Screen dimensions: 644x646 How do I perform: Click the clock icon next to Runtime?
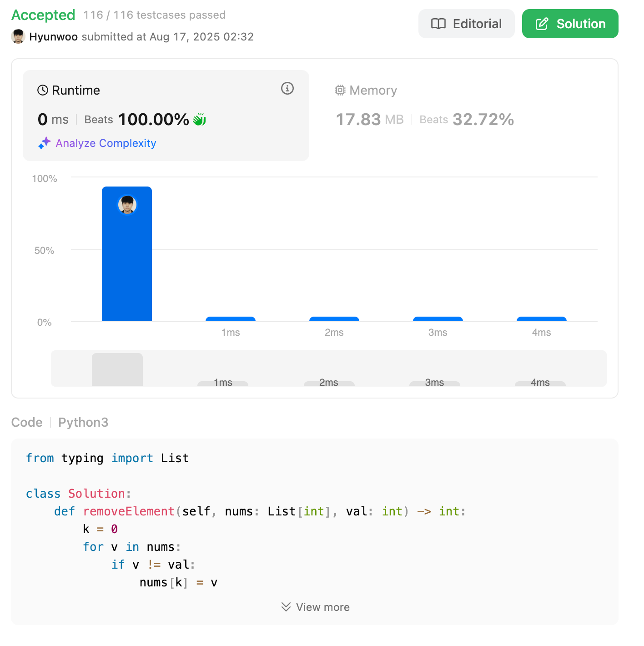pos(43,90)
